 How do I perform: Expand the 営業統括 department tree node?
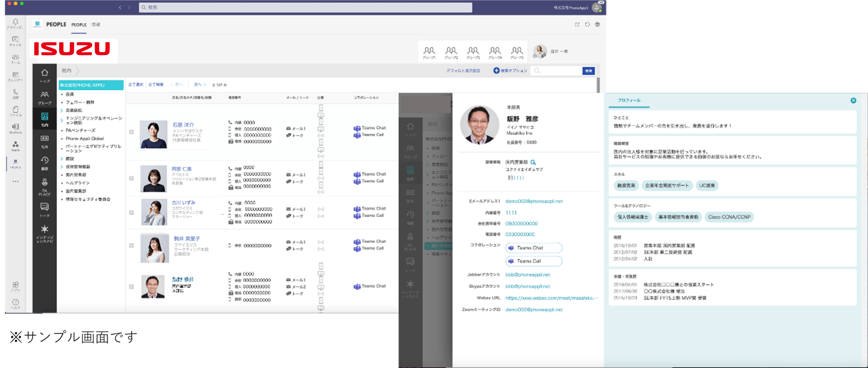coord(62,111)
